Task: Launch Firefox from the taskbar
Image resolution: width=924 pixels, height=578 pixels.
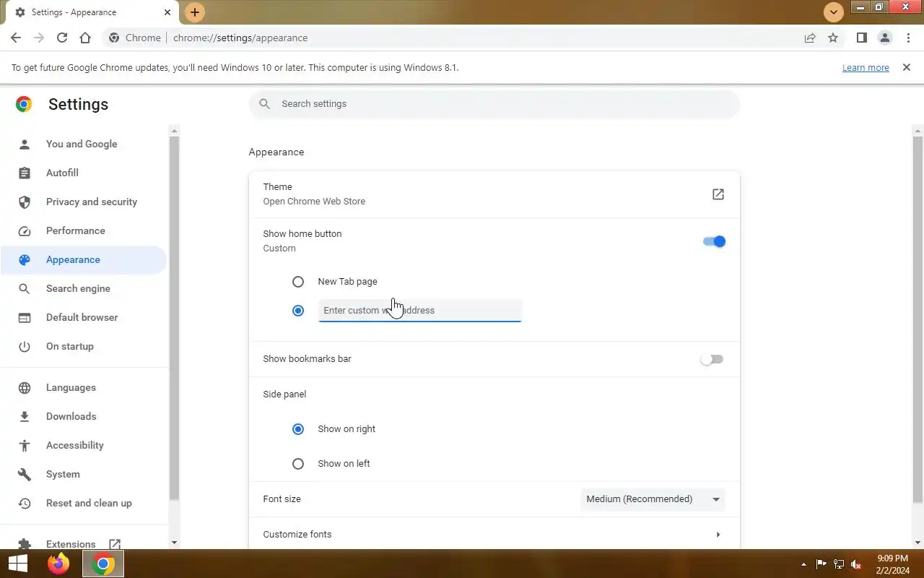Action: (58, 564)
